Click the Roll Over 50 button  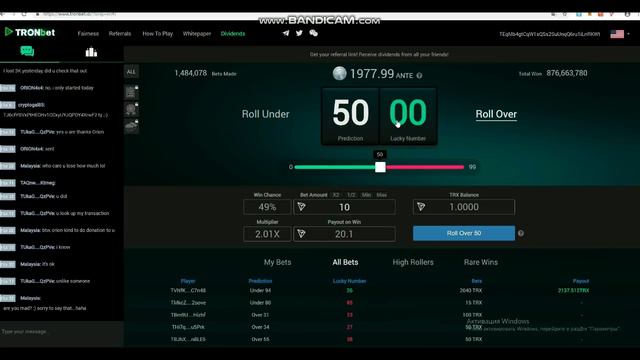[x=464, y=233]
